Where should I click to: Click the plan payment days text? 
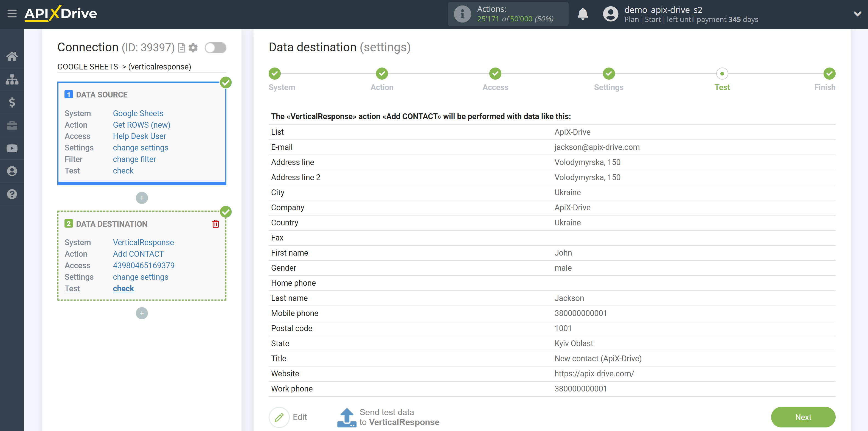(691, 19)
